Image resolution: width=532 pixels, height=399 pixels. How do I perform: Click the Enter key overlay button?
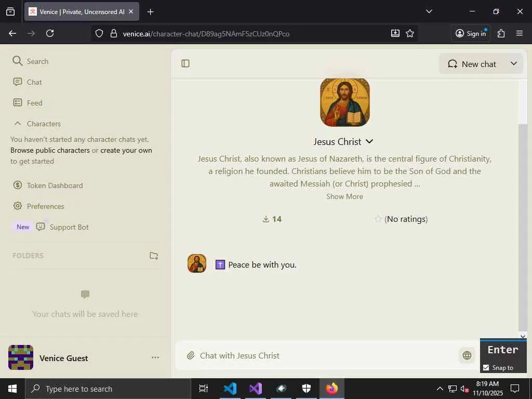[503, 350]
